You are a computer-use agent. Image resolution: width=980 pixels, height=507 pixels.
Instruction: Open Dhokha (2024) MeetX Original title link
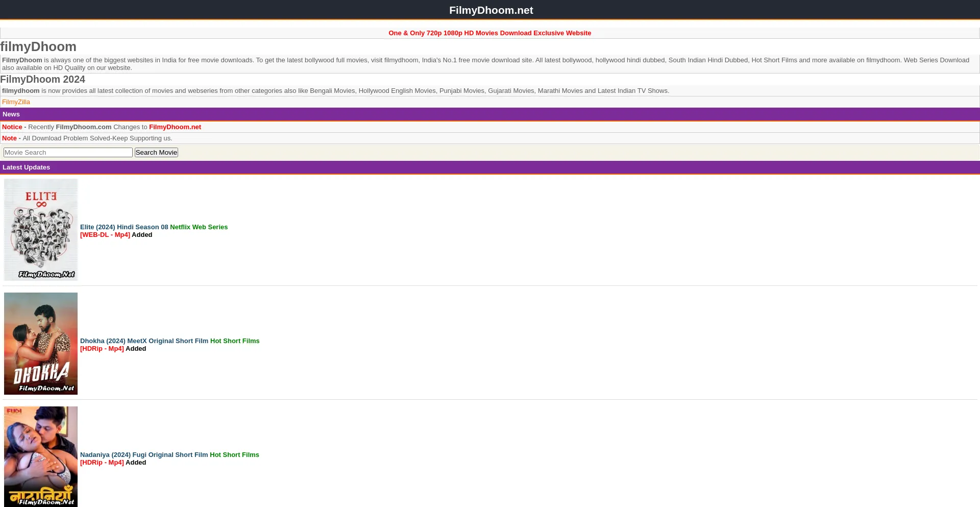(144, 341)
